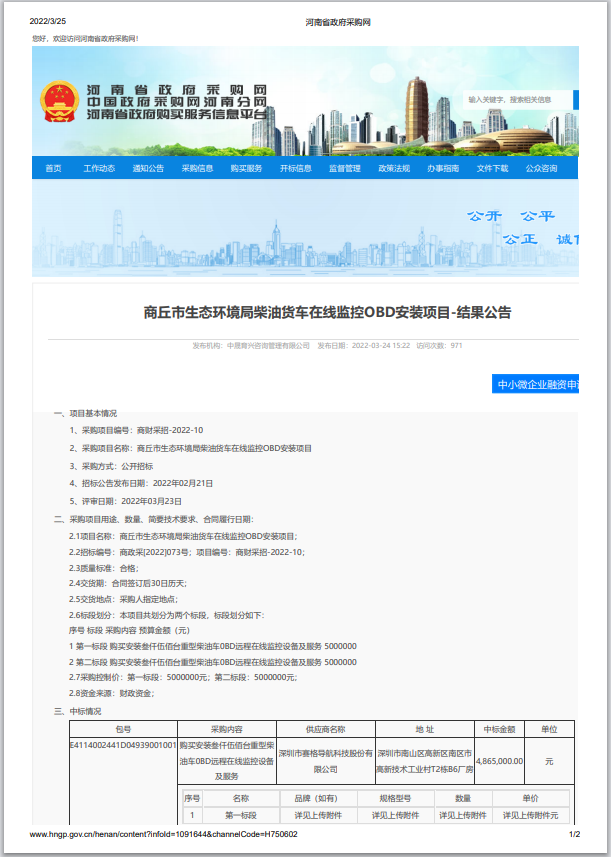Click the announcement title heading
The height and width of the screenshot is (857, 611).
point(327,313)
